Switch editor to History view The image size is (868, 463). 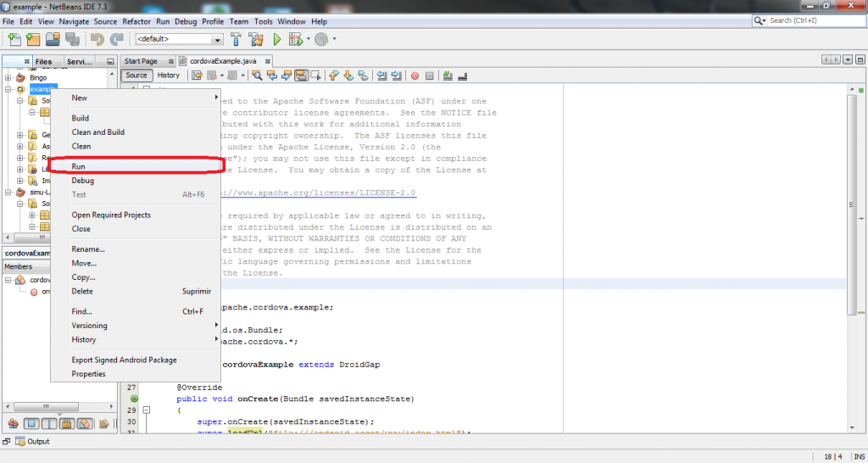(x=169, y=75)
